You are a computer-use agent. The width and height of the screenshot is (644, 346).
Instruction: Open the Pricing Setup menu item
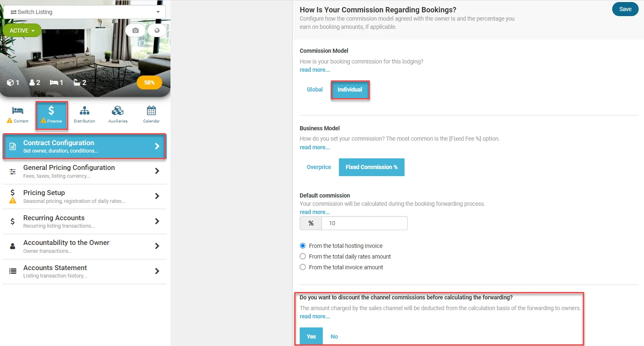coord(85,196)
